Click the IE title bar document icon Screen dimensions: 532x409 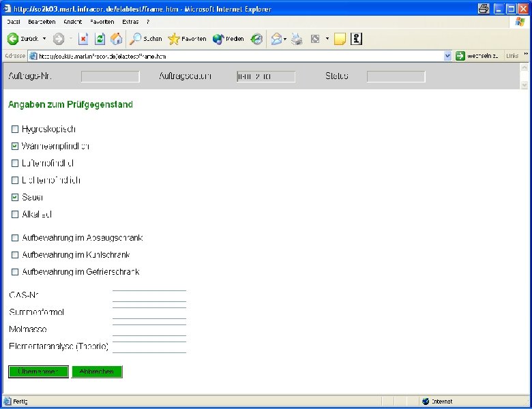(x=7, y=8)
